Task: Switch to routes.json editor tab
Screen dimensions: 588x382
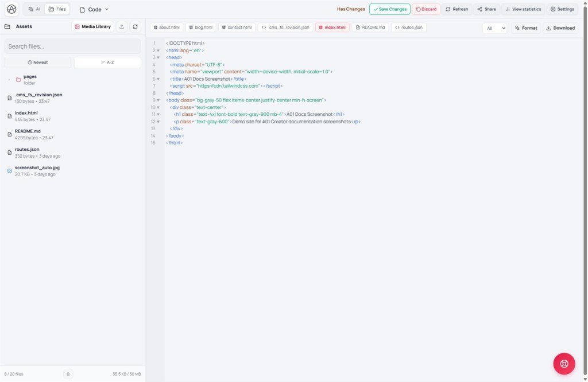Action: click(409, 28)
